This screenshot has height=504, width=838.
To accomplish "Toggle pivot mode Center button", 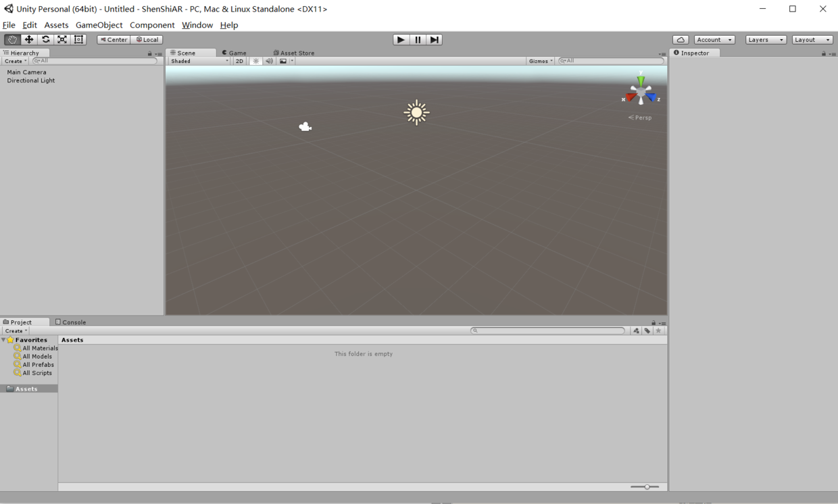I will pyautogui.click(x=113, y=40).
